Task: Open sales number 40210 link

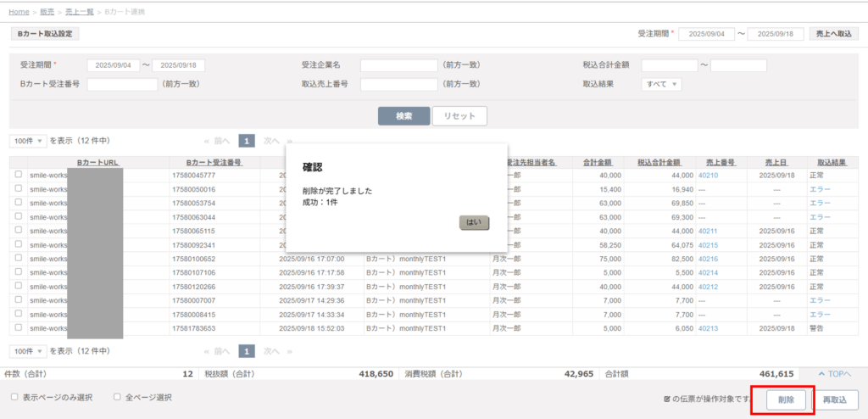Action: click(708, 175)
